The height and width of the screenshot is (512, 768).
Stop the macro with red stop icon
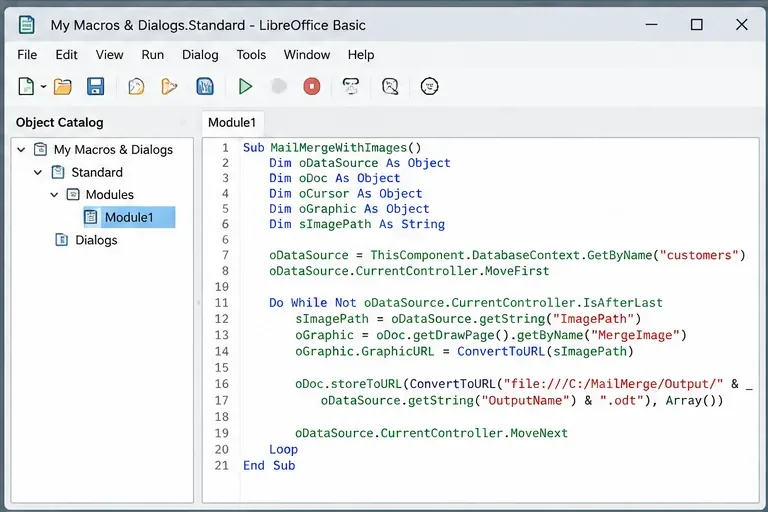tap(312, 87)
